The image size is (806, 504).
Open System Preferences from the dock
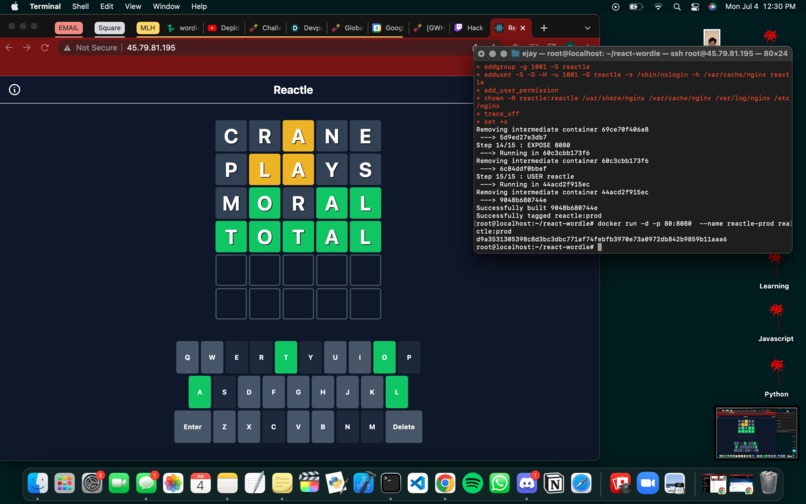(x=92, y=483)
